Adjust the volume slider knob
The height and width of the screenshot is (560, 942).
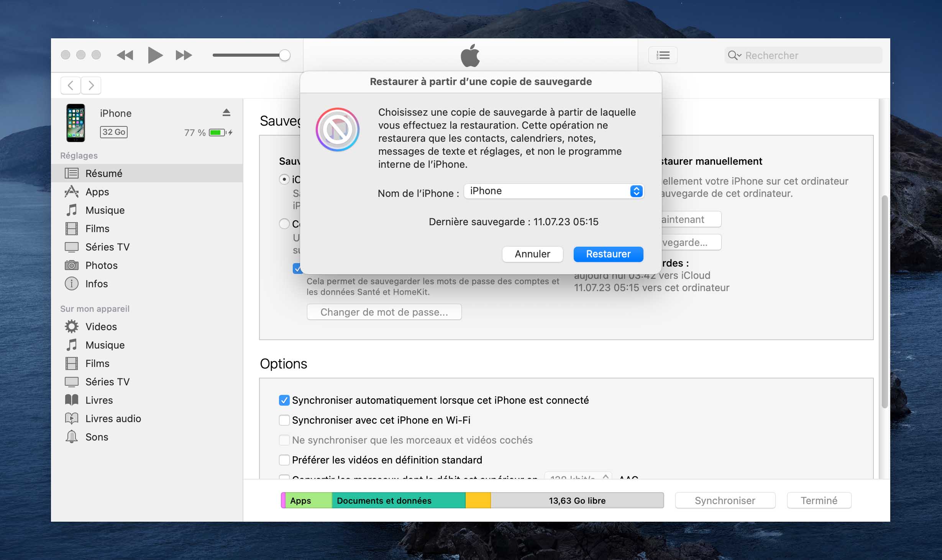pos(284,55)
